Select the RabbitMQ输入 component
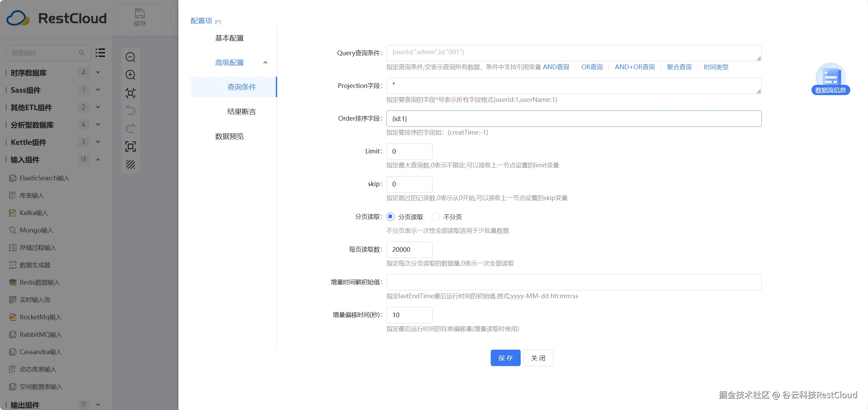 [35, 334]
